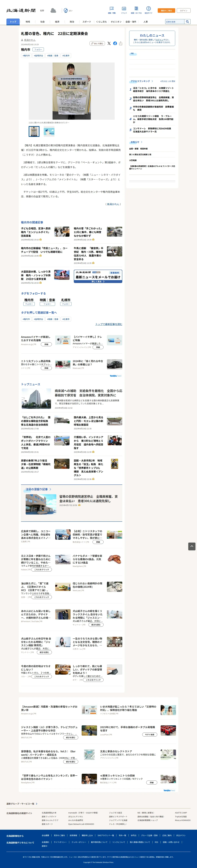The width and height of the screenshot is (197, 868).
Task: Open top news 病床減への補助 headline
Action: (x=88, y=393)
